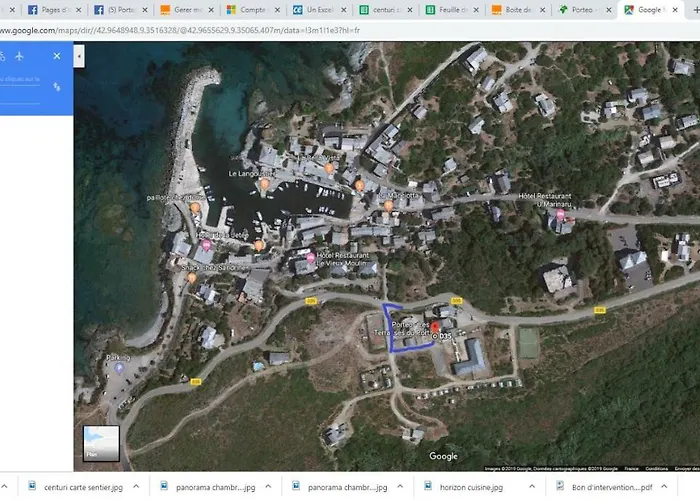Open the Conditions link at map bottom
The height and width of the screenshot is (500, 700).
tap(656, 467)
